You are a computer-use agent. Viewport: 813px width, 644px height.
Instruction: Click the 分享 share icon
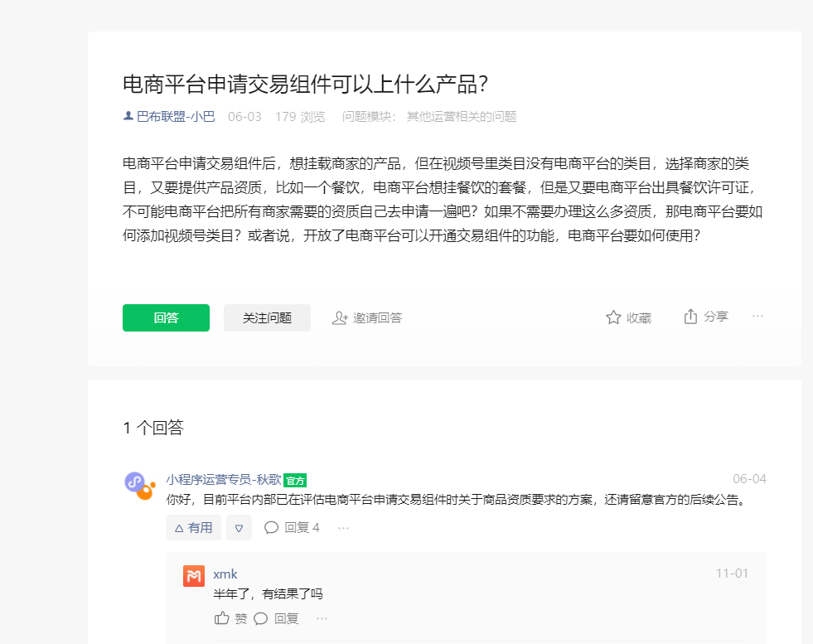[690, 317]
